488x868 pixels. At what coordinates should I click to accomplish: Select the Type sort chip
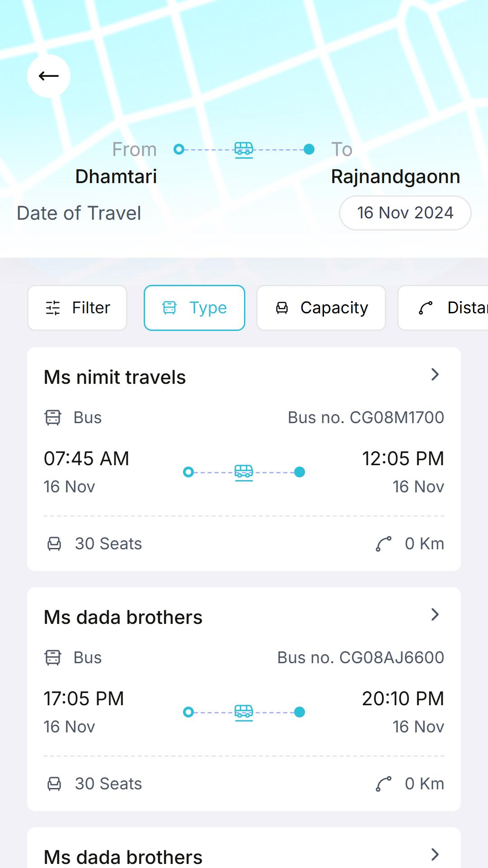(194, 308)
